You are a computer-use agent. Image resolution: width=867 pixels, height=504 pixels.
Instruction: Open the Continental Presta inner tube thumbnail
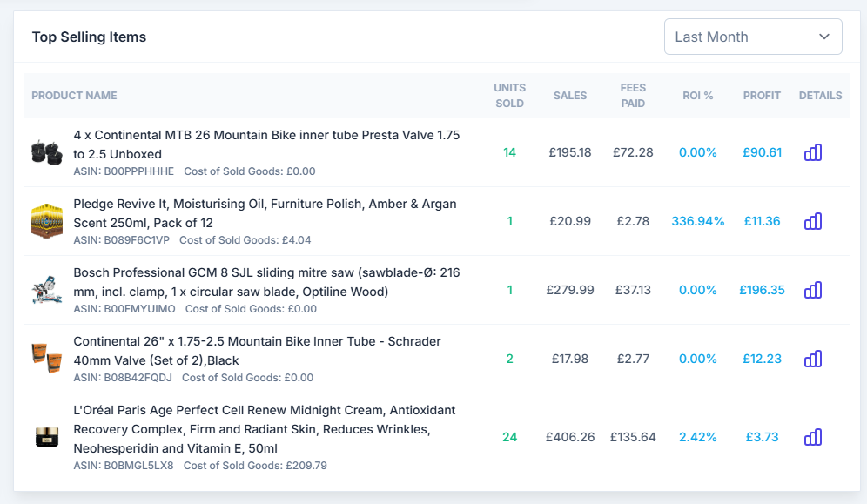click(x=46, y=152)
